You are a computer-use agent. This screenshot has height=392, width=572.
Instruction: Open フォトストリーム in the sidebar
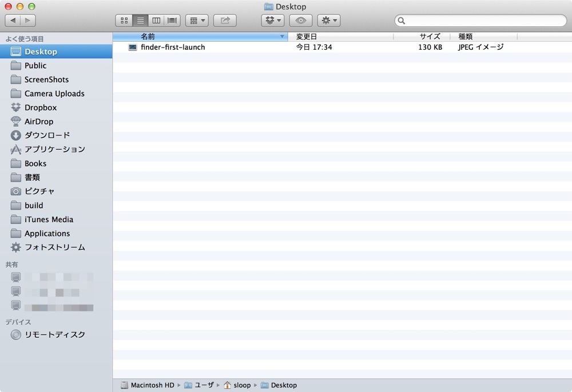[56, 247]
